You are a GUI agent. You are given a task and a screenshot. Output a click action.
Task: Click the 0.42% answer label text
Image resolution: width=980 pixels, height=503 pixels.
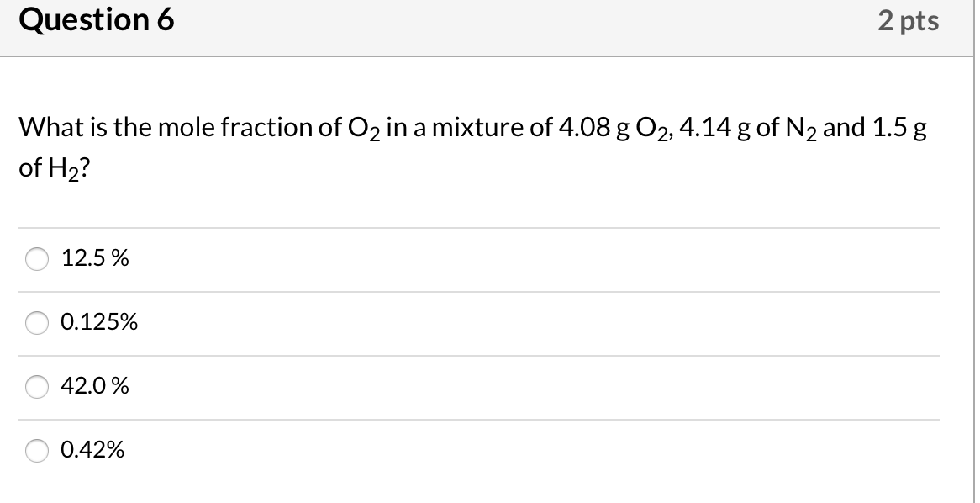click(x=92, y=451)
